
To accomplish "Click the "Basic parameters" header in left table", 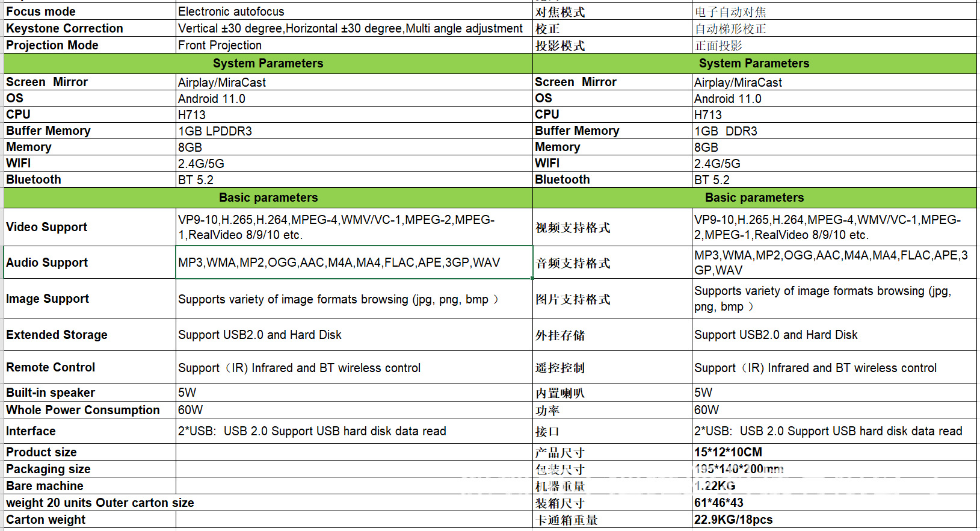I will pyautogui.click(x=268, y=197).
